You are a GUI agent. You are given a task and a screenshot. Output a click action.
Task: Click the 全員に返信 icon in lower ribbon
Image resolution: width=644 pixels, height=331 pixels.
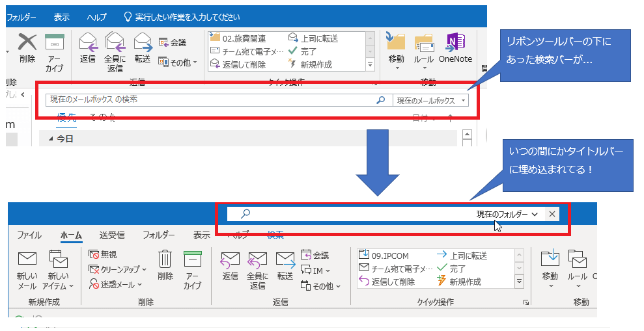tap(257, 260)
